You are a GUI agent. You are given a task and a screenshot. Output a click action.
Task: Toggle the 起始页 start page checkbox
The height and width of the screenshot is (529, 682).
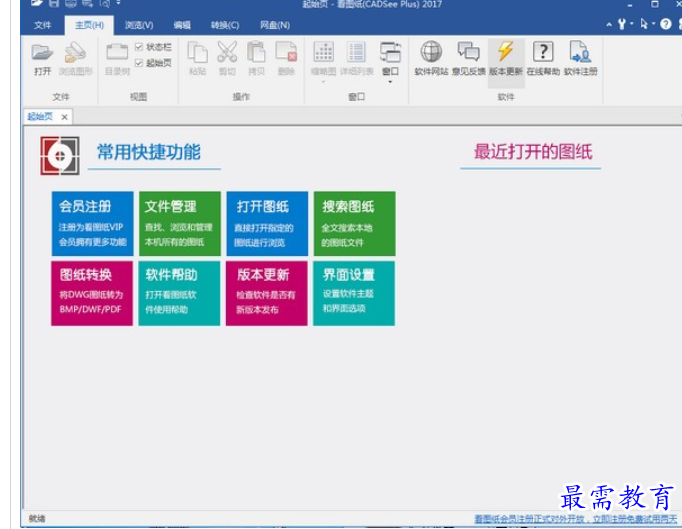(139, 63)
